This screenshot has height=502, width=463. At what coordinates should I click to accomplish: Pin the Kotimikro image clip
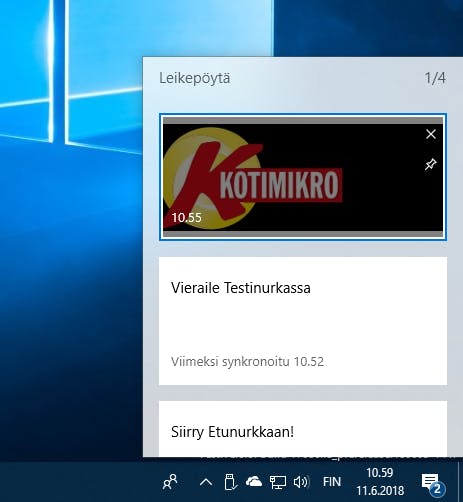(431, 164)
